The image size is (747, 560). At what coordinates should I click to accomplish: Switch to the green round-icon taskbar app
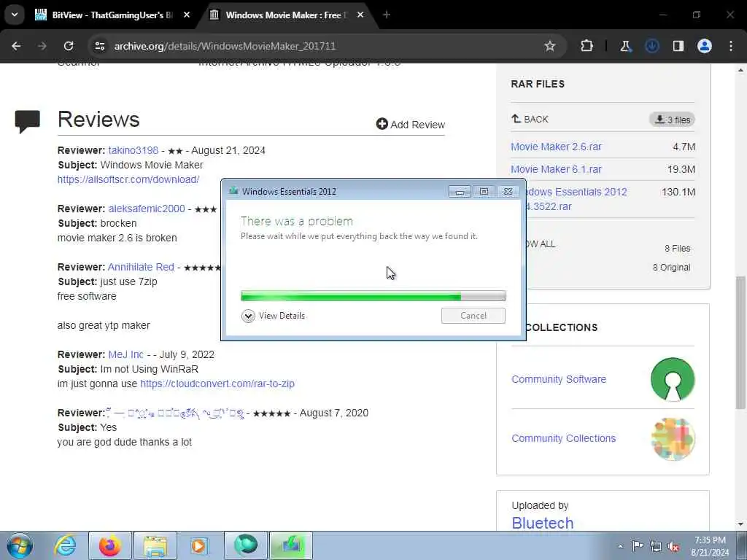[245, 545]
